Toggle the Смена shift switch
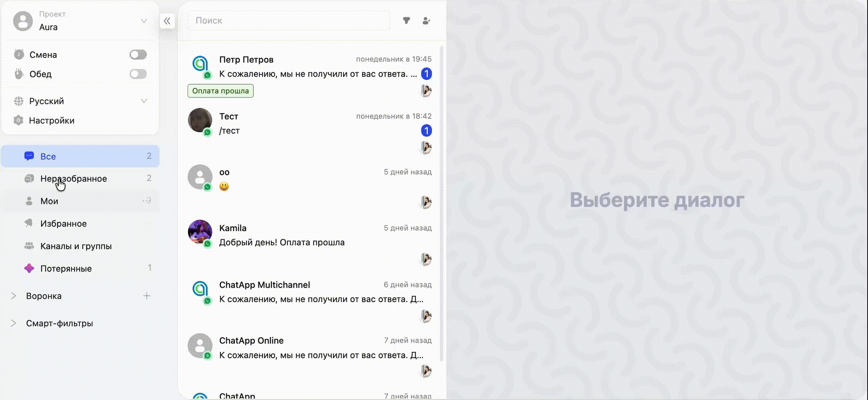The width and height of the screenshot is (868, 400). pos(138,54)
